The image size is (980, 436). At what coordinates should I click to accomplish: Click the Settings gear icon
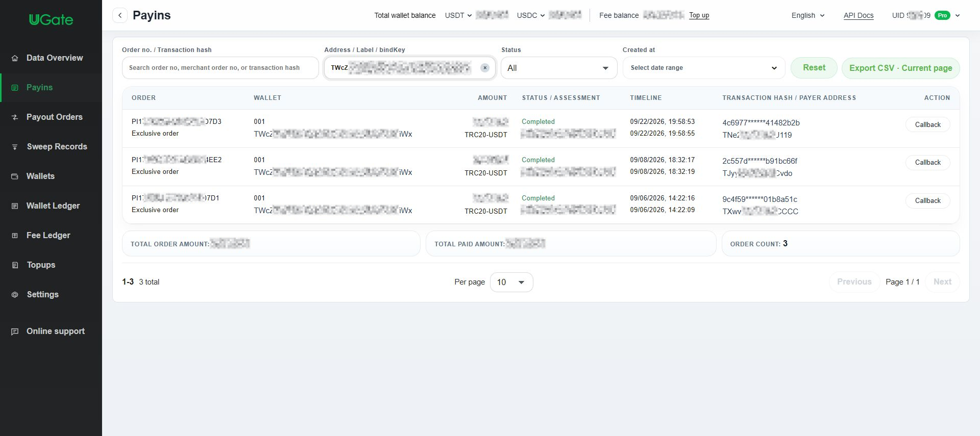point(15,295)
